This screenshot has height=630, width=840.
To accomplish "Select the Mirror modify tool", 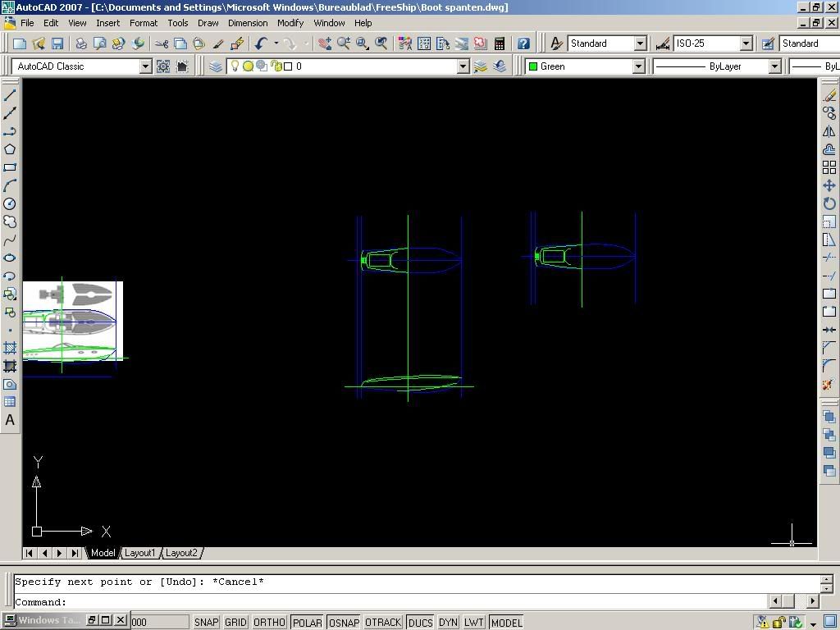I will tap(829, 131).
